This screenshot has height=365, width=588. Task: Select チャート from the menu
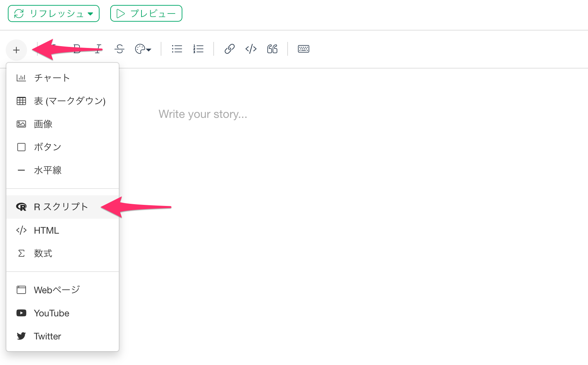click(x=63, y=78)
